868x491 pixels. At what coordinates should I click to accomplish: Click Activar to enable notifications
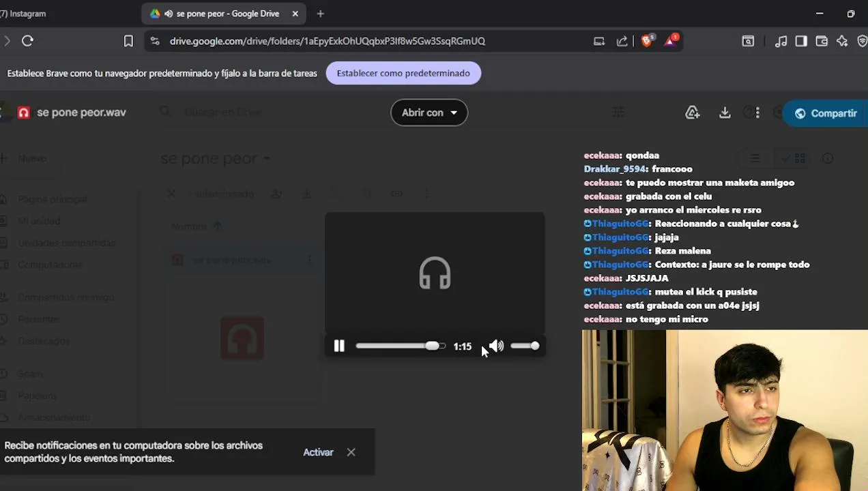point(318,452)
